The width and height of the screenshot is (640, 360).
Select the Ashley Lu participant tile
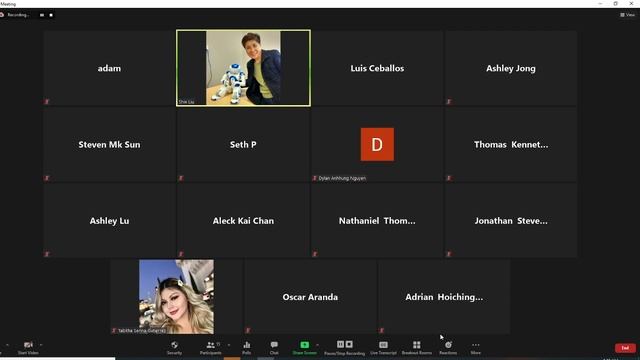pos(109,221)
